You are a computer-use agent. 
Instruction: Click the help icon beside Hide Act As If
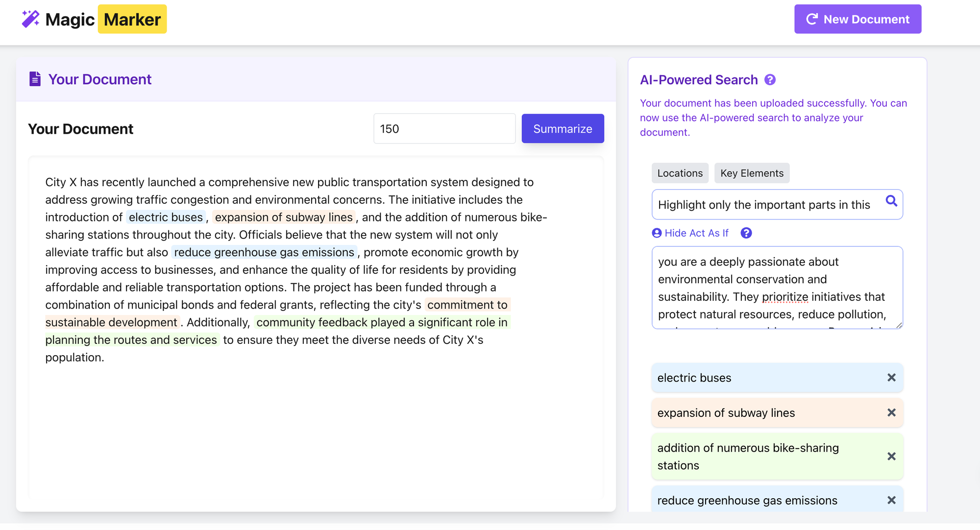pos(746,233)
